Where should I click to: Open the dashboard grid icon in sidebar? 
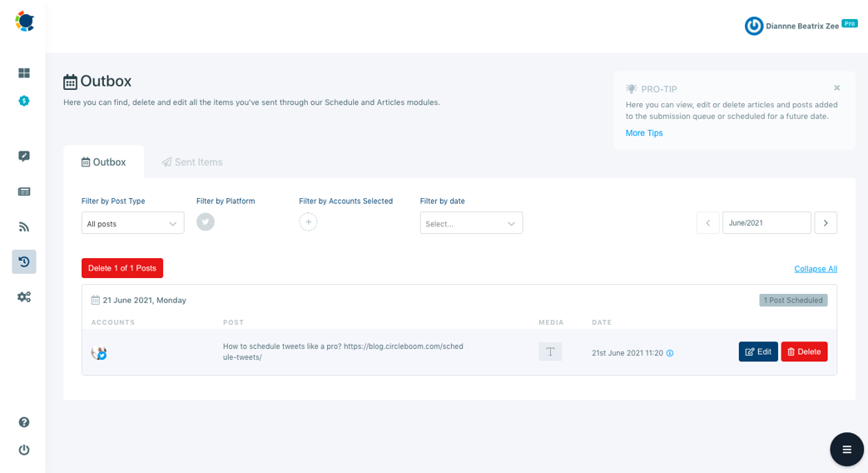[24, 73]
